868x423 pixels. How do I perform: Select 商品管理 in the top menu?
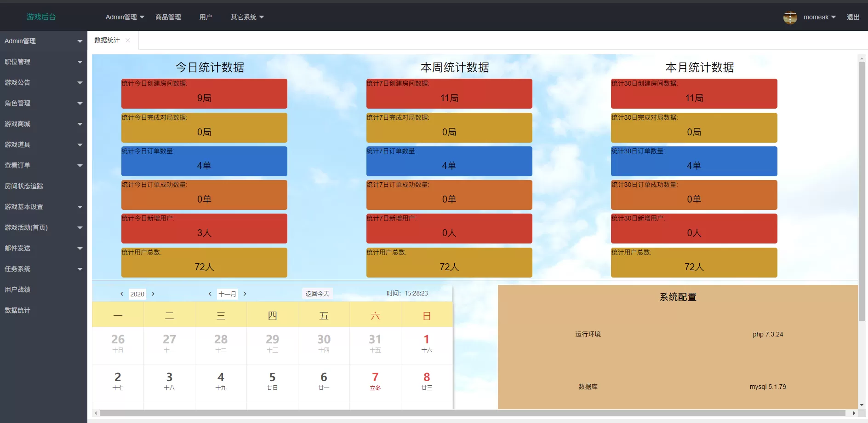point(168,17)
